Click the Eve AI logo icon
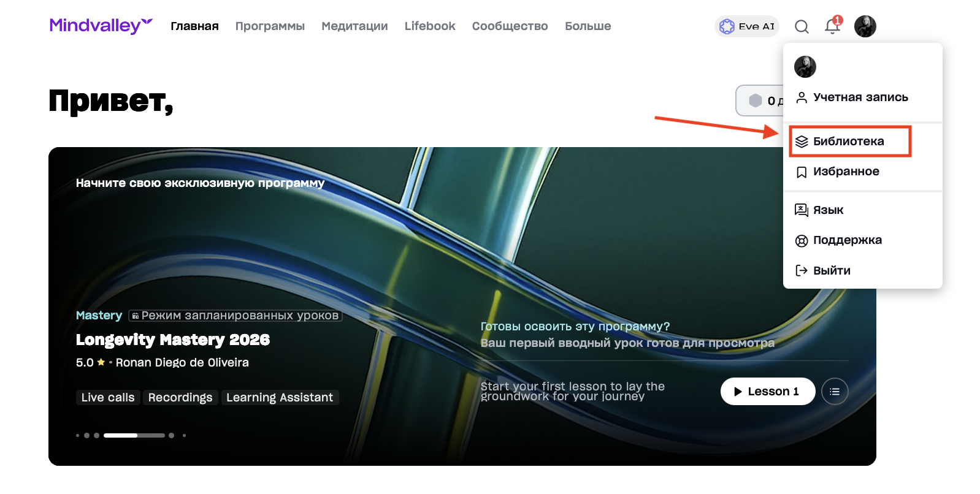The width and height of the screenshot is (980, 494). (x=727, y=26)
